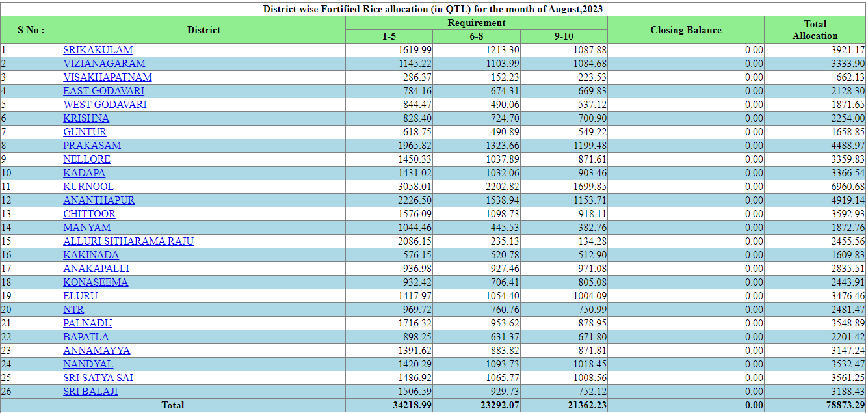Screen dimensions: 868x413
Task: Open the KRISHNA district link
Action: tap(86, 118)
